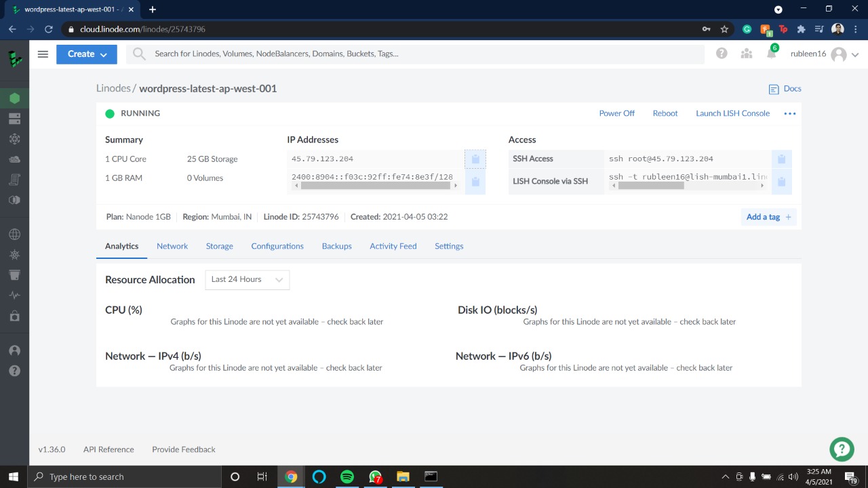The image size is (868, 488).
Task: Open Volumes icon in sidebar
Action: 14,119
